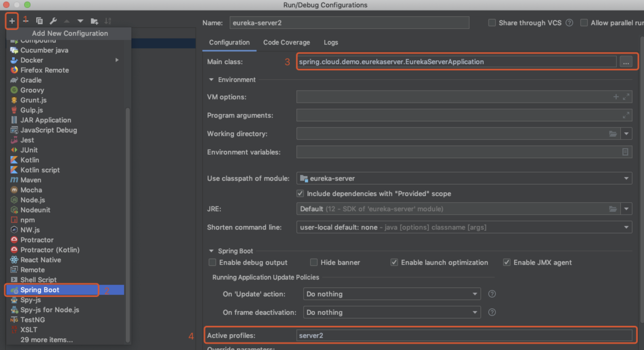Screen dimensions: 644x350
Task: Browse folder for Working directory
Action: (613, 134)
